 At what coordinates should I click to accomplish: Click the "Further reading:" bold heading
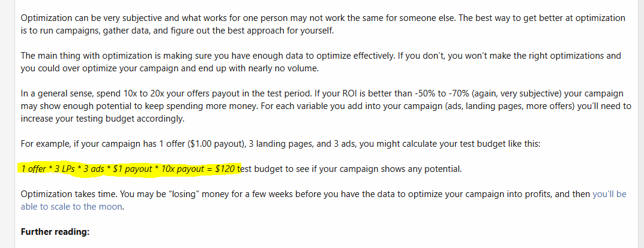tap(55, 232)
